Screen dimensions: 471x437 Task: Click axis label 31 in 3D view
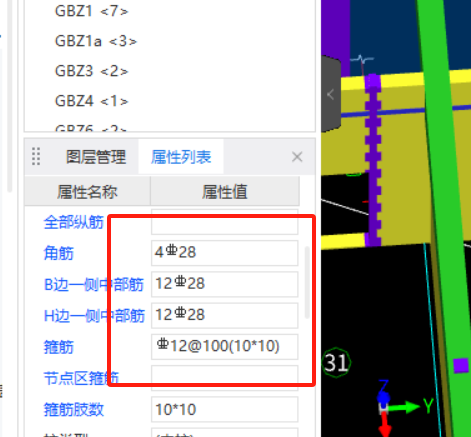[x=337, y=363]
